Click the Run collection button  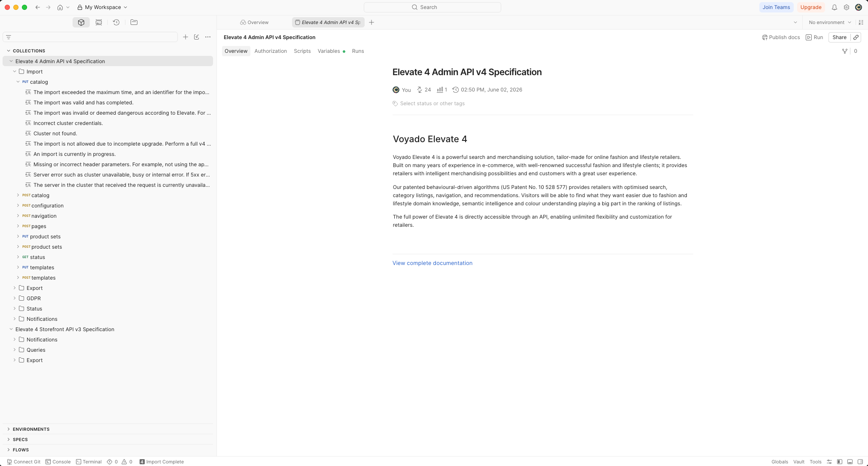point(814,37)
